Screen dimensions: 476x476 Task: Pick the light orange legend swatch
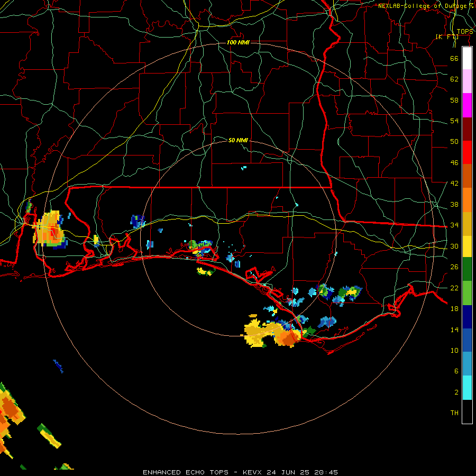pos(467,200)
